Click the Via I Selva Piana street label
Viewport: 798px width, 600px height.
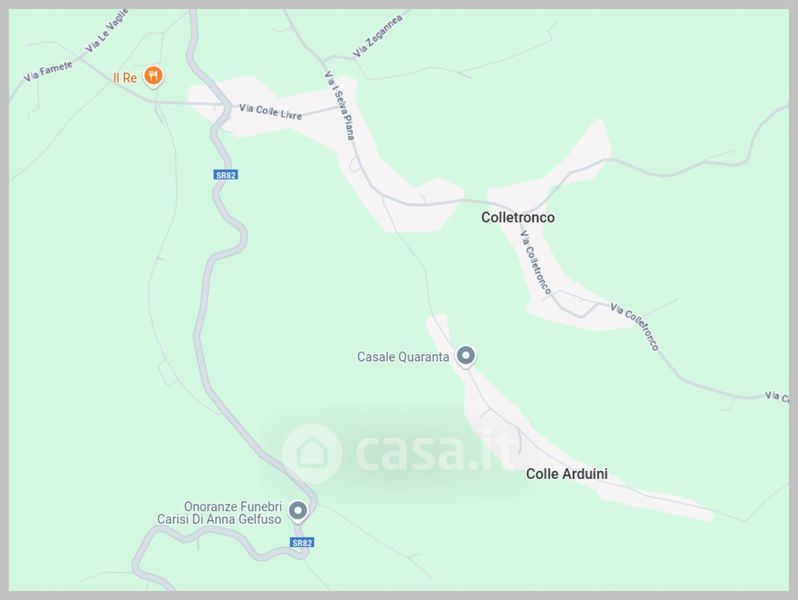[x=339, y=105]
